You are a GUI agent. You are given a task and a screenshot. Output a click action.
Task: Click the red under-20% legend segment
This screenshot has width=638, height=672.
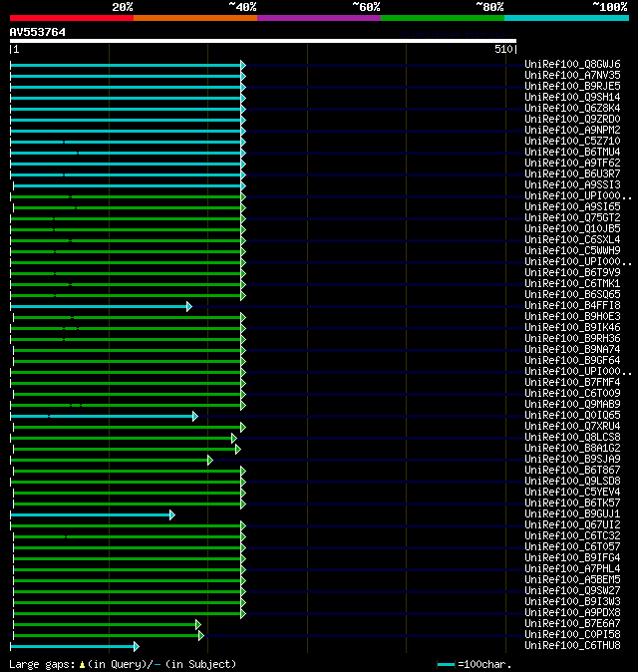(x=72, y=18)
